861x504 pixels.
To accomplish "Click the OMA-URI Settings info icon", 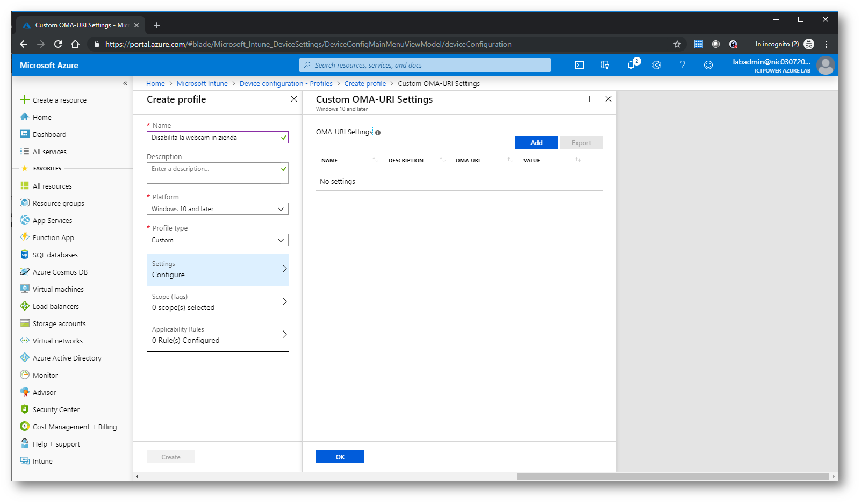I will pos(377,132).
